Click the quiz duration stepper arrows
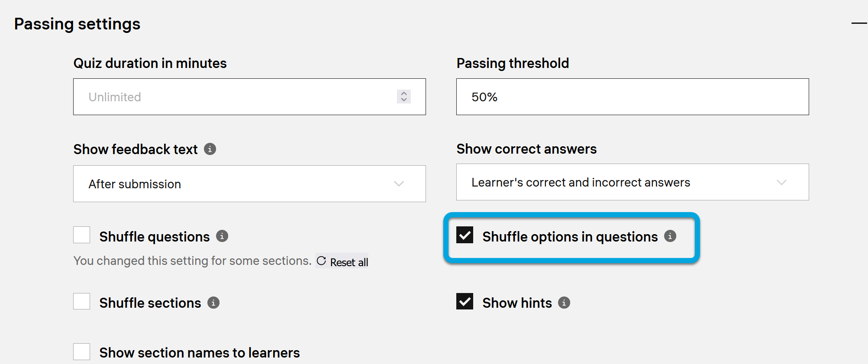Viewport: 868px width, 364px height. [x=404, y=97]
